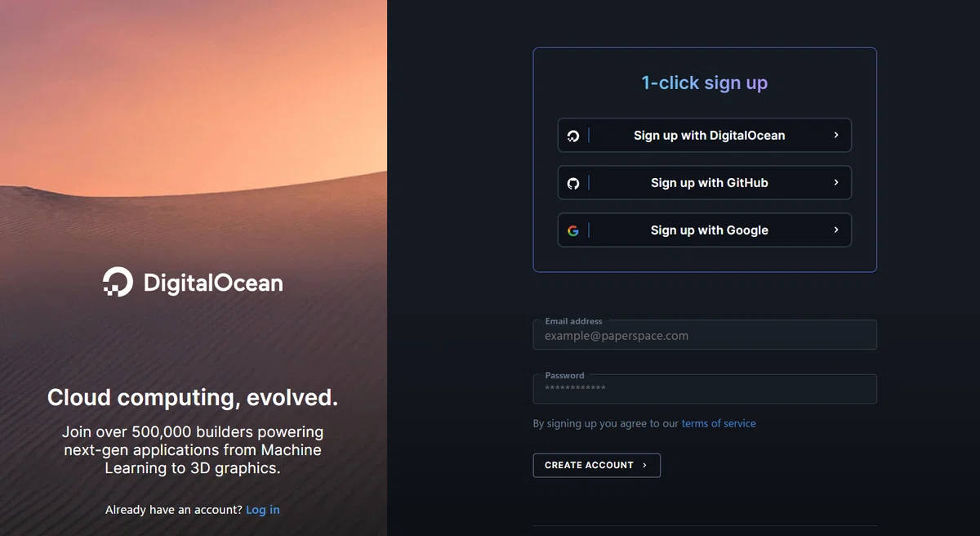Click the 1-click sign up heading

pos(705,83)
